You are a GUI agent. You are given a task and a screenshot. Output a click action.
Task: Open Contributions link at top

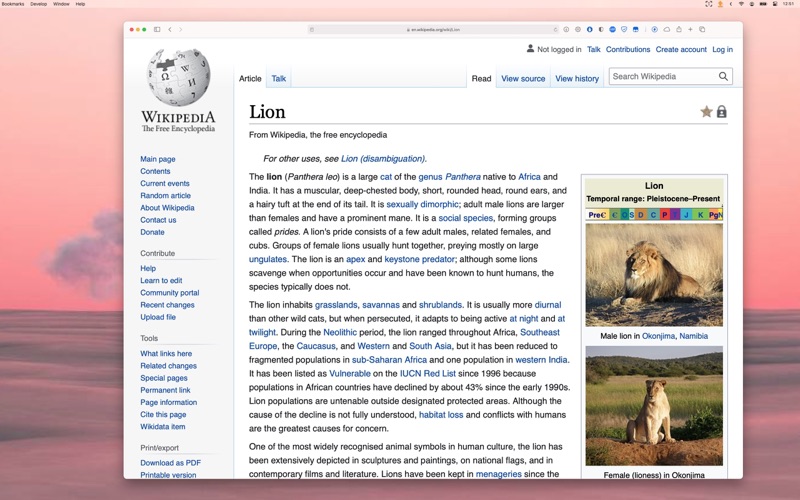point(628,49)
